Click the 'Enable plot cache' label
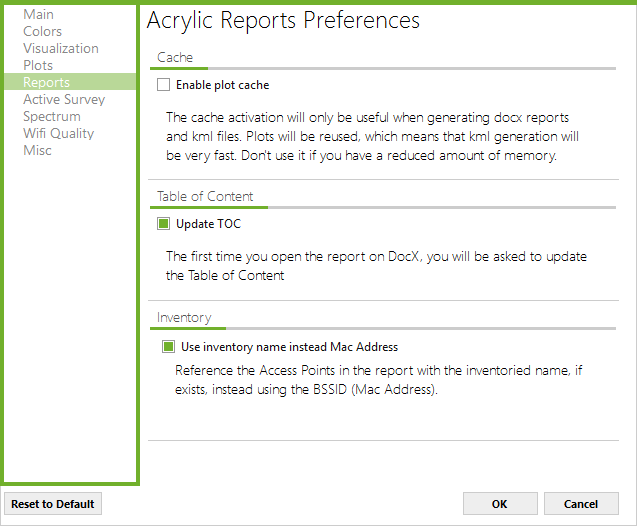The width and height of the screenshot is (637, 526). [x=223, y=85]
